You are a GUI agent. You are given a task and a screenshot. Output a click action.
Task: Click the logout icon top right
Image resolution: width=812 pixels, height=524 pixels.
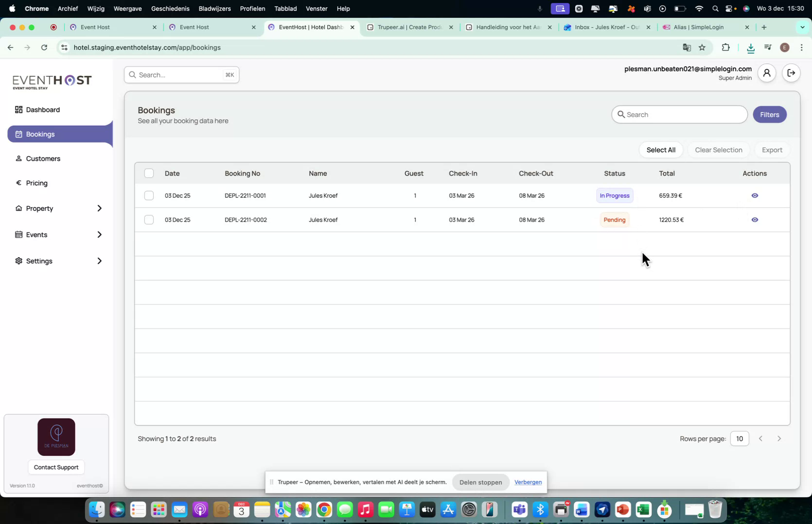click(x=791, y=72)
